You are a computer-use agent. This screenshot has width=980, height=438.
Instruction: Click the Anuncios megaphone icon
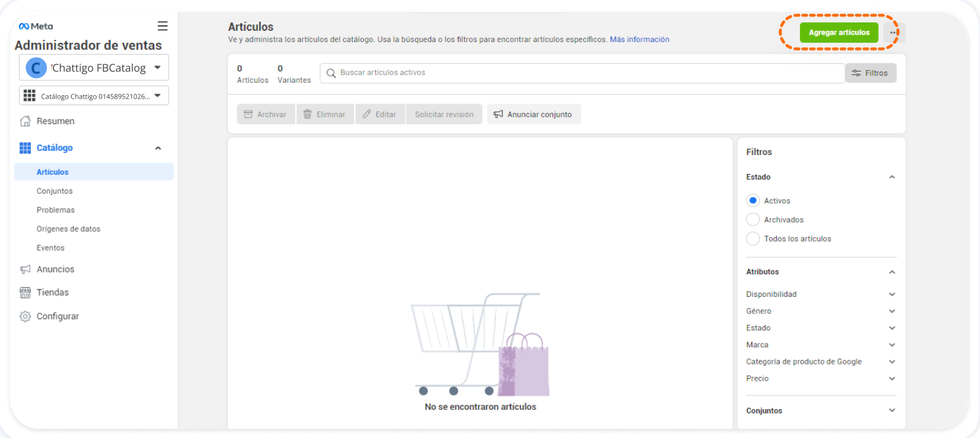click(x=26, y=269)
